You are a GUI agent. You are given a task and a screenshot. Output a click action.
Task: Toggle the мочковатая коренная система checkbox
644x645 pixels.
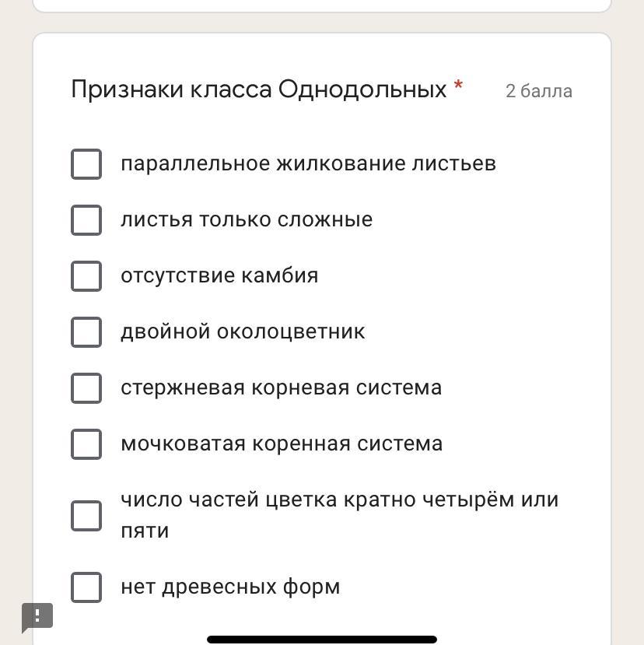[x=86, y=444]
